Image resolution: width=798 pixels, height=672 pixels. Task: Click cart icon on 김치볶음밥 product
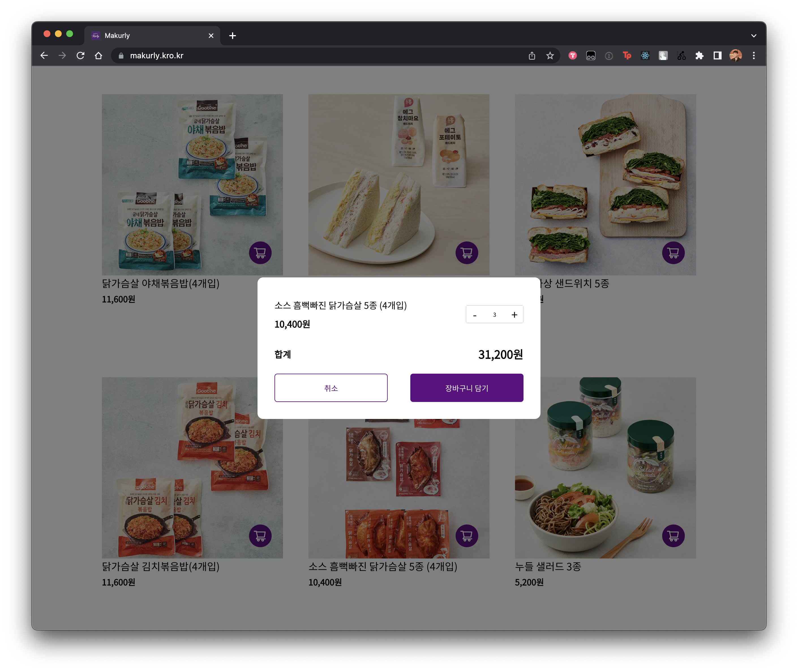point(260,536)
